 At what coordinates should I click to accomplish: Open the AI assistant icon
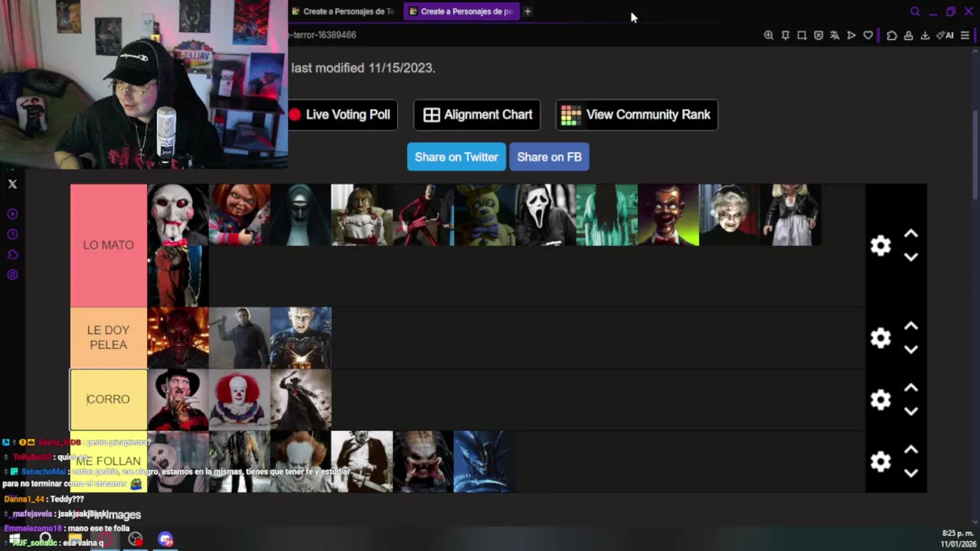(946, 35)
